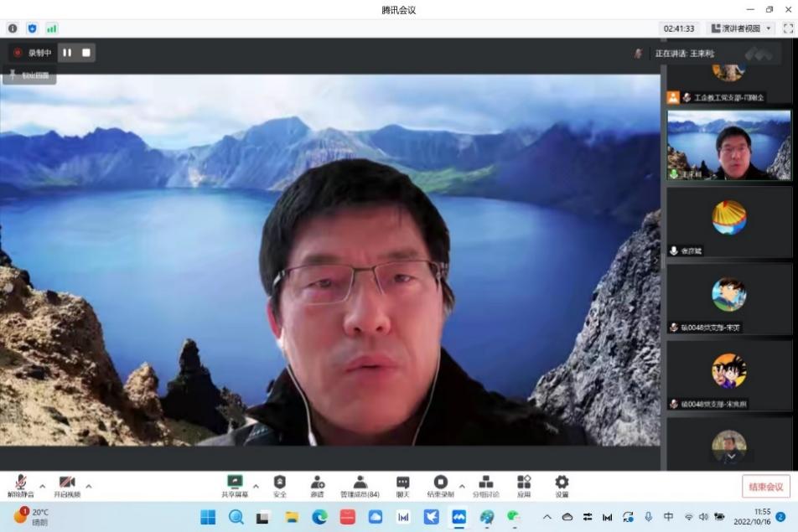798x532 pixels.
Task: Click the invite (邀请) icon
Action: click(318, 486)
